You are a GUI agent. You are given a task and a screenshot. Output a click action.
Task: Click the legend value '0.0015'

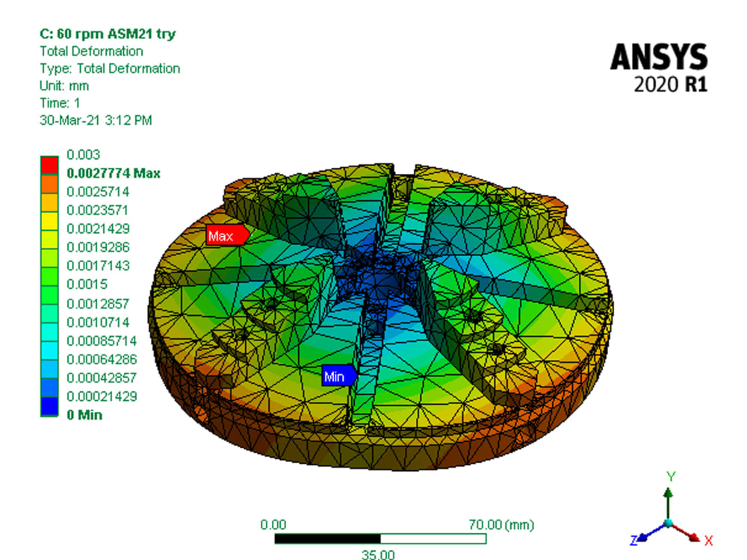[87, 284]
